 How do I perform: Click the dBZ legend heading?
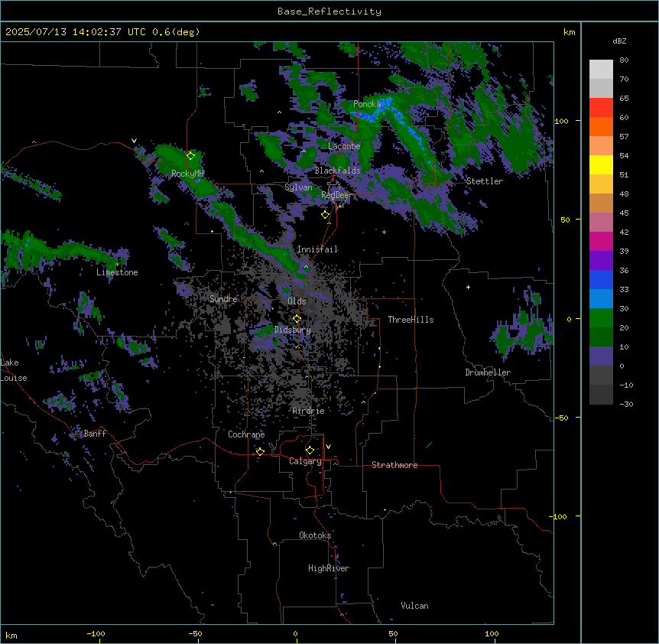(619, 41)
